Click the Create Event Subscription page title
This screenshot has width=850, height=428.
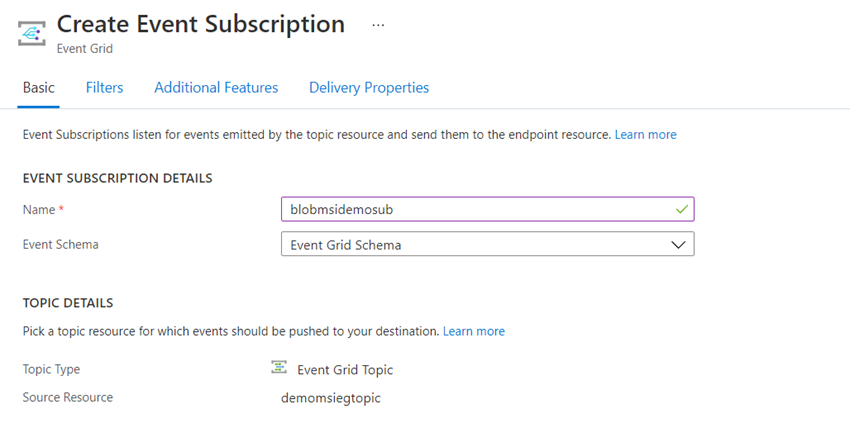(201, 24)
